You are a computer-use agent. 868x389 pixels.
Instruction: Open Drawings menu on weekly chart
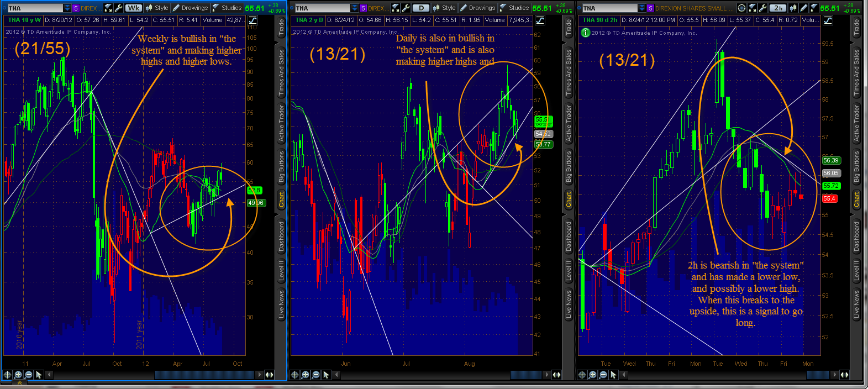click(190, 8)
